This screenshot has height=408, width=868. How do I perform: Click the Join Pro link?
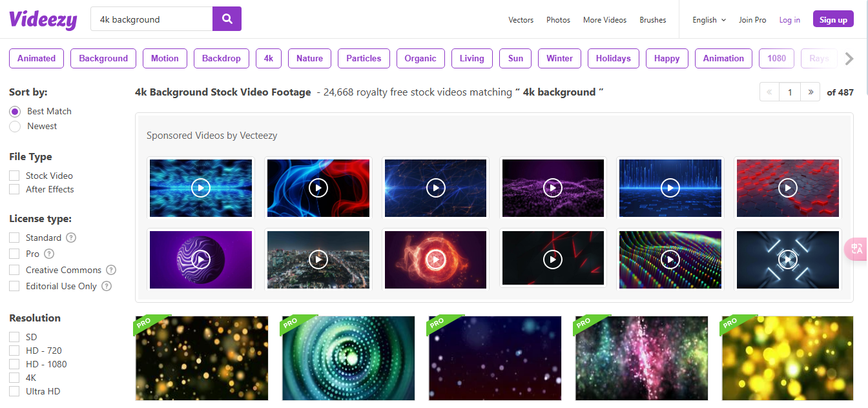(752, 20)
